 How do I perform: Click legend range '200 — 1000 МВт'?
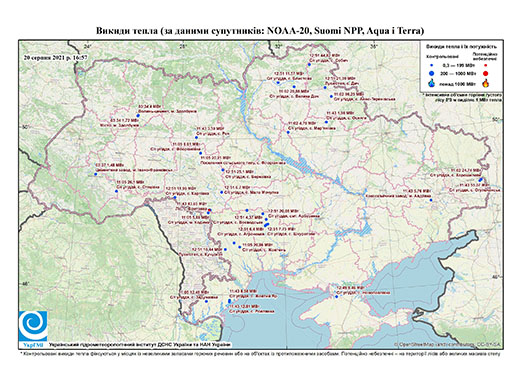click(459, 73)
